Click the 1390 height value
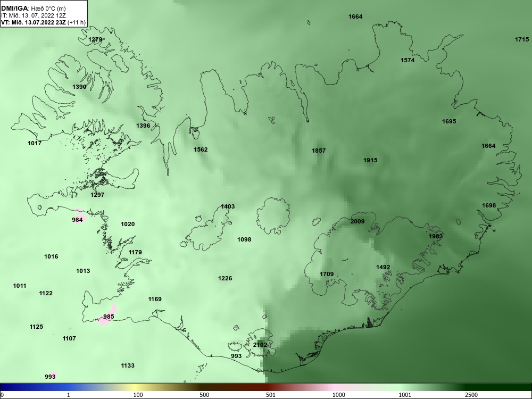Screen dimensions: 532x399 [79, 87]
